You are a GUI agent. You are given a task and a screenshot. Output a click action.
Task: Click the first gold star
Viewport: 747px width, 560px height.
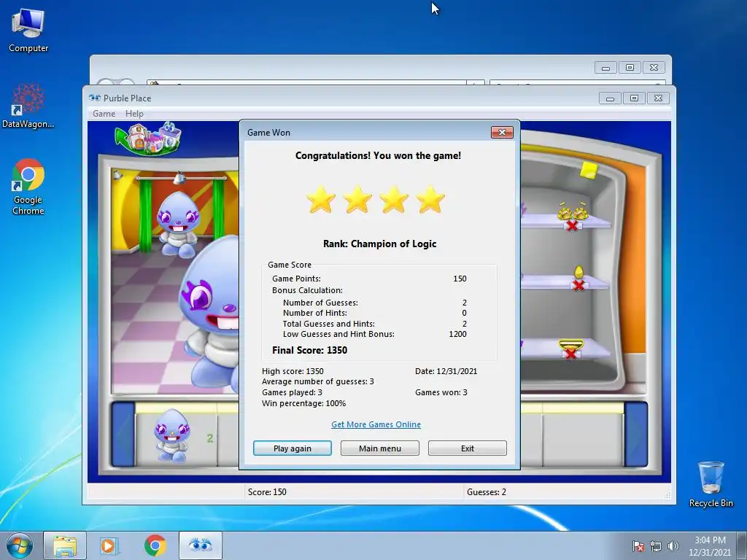click(x=321, y=200)
